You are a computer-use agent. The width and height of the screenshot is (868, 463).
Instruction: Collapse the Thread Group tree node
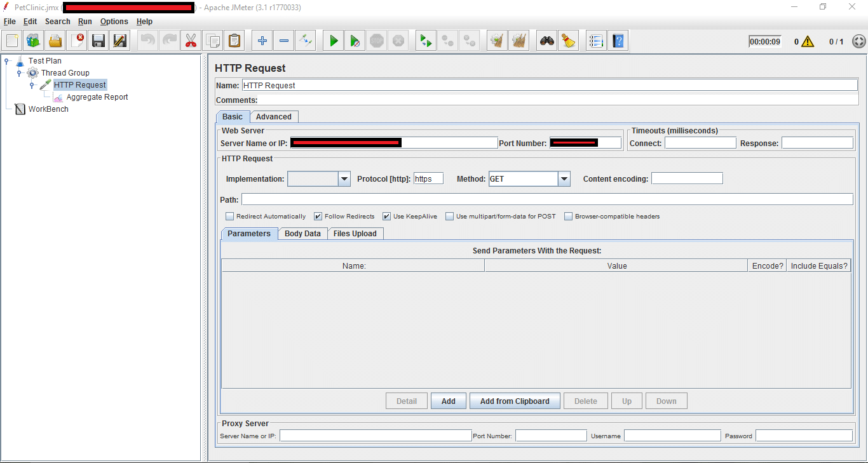[x=20, y=73]
